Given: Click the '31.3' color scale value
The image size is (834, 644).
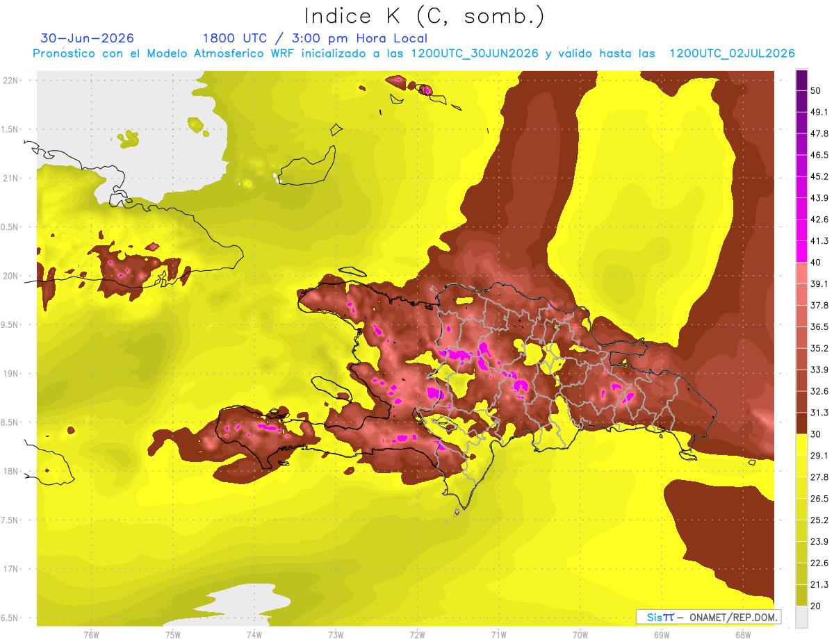Looking at the screenshot, I should [x=819, y=413].
